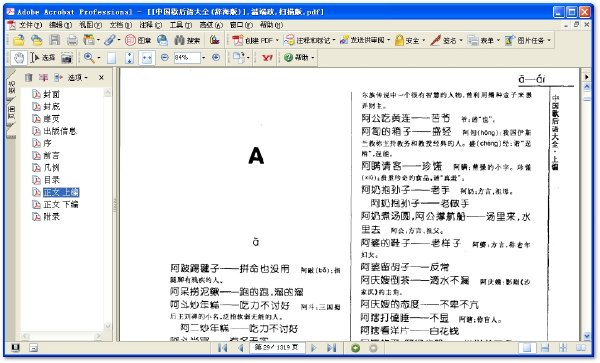The height and width of the screenshot is (363, 600).
Task: Click the 84% zoom percentage field
Action: coord(187,57)
